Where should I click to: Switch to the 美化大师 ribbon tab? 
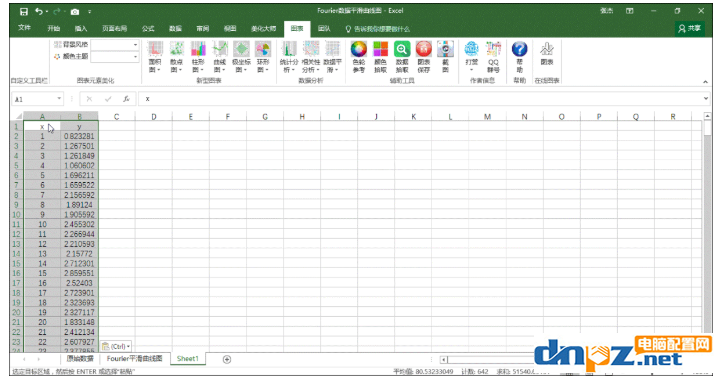coord(263,28)
